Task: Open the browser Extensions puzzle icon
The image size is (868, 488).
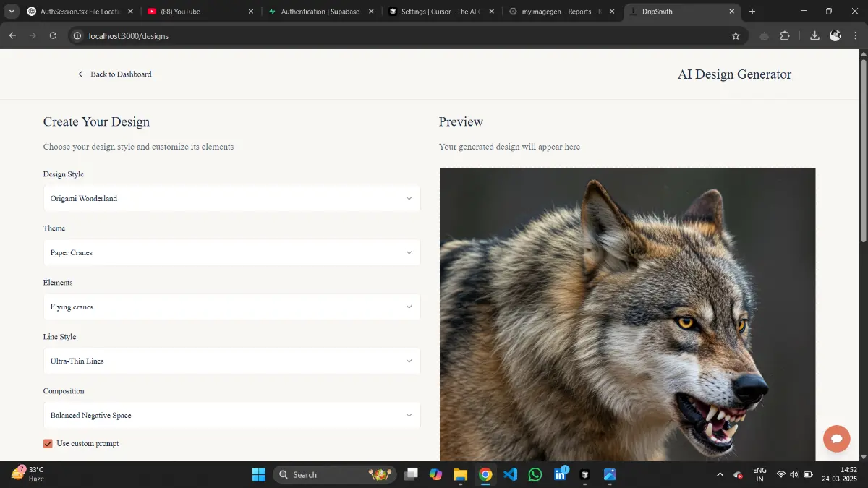Action: (785, 35)
